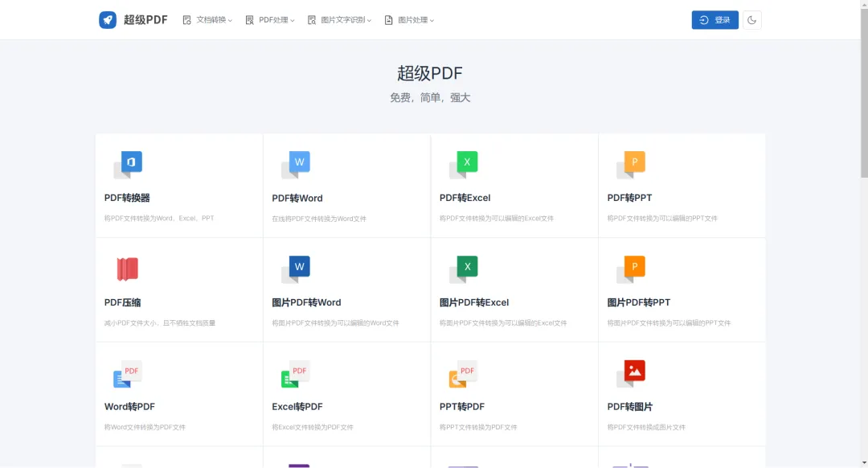The width and height of the screenshot is (868, 468).
Task: Open the PDF转Excel tool link
Action: 465,198
